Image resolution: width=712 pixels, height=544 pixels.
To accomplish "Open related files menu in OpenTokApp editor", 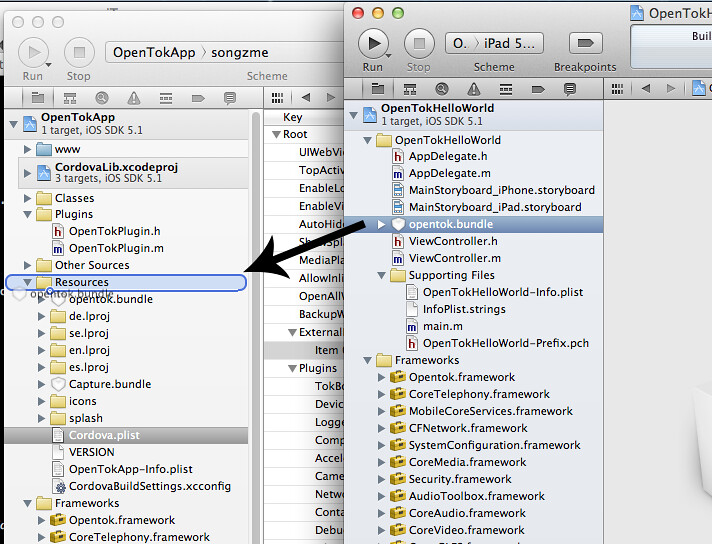I will [277, 98].
